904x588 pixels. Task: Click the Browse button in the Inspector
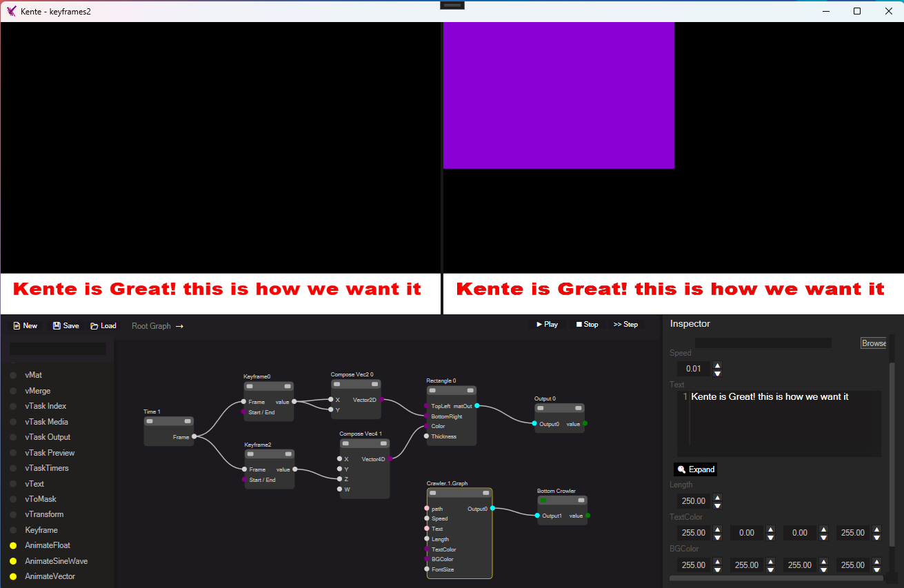pyautogui.click(x=873, y=343)
